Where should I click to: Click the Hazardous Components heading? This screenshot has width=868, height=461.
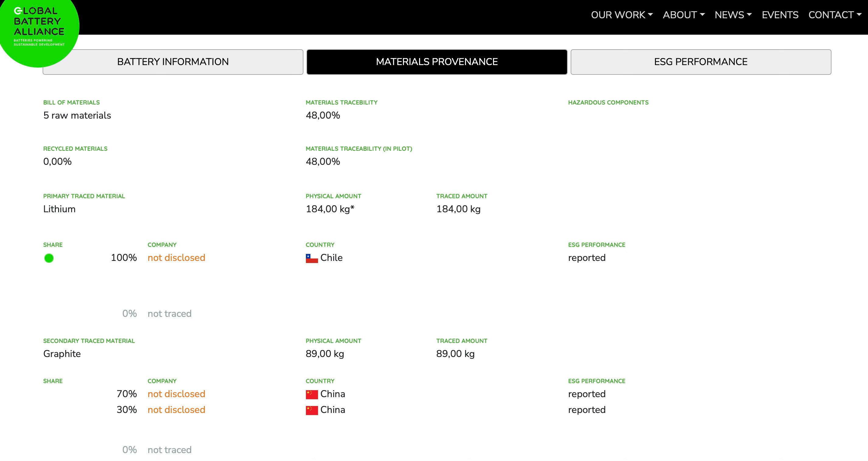pyautogui.click(x=608, y=102)
